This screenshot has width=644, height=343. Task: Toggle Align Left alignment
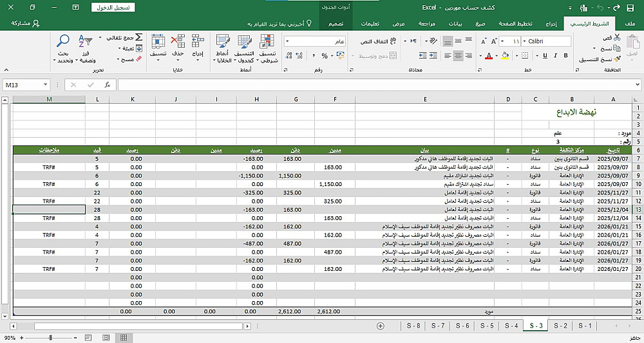pyautogui.click(x=448, y=55)
